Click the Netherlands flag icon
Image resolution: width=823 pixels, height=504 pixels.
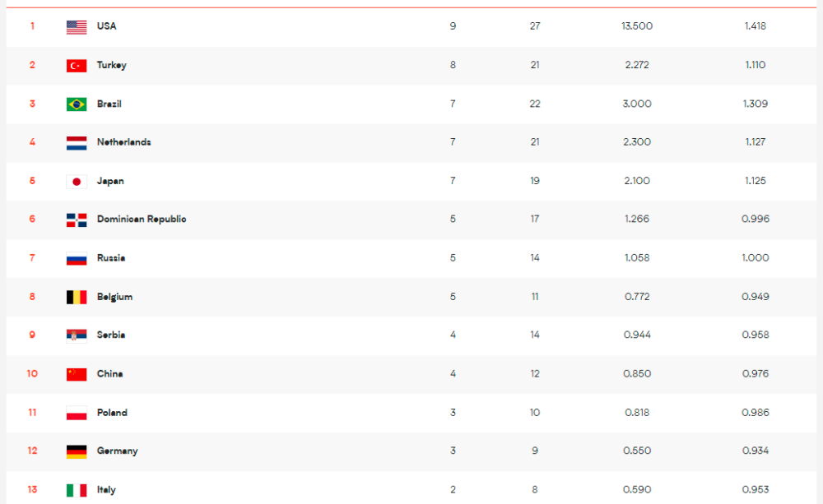pos(77,143)
